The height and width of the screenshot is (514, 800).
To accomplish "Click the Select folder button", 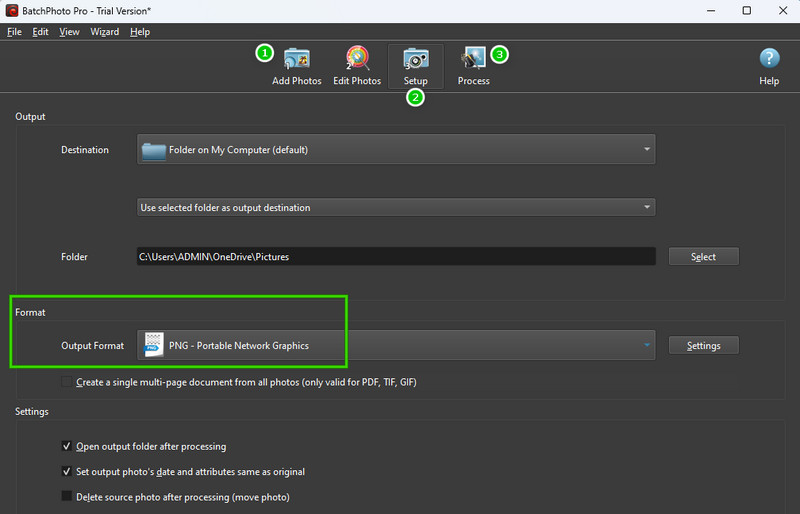I will [703, 257].
